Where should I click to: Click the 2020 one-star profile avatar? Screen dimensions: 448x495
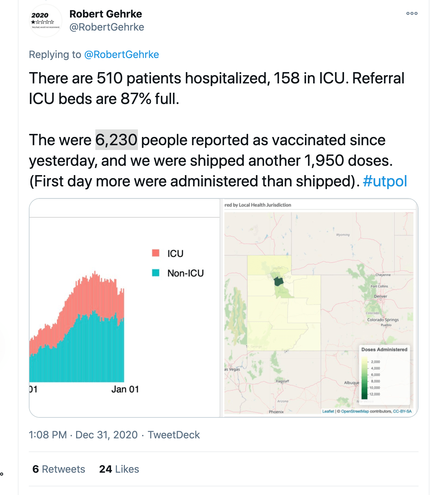click(x=45, y=21)
